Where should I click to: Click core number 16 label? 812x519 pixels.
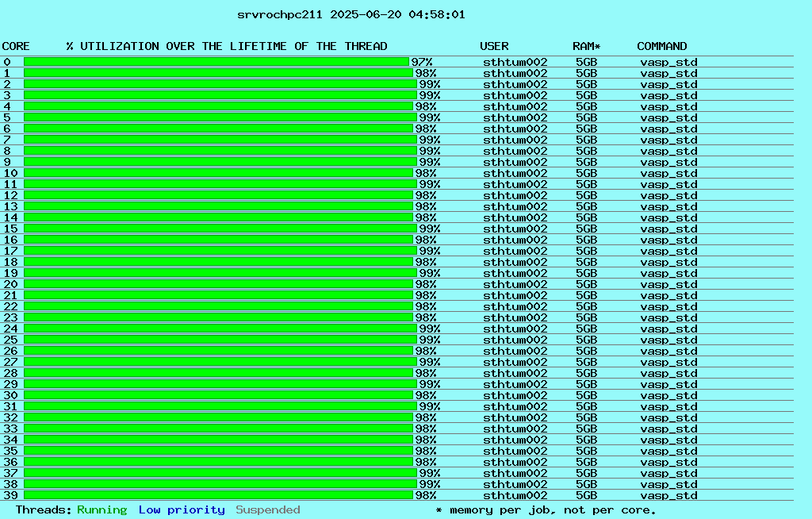click(10, 240)
